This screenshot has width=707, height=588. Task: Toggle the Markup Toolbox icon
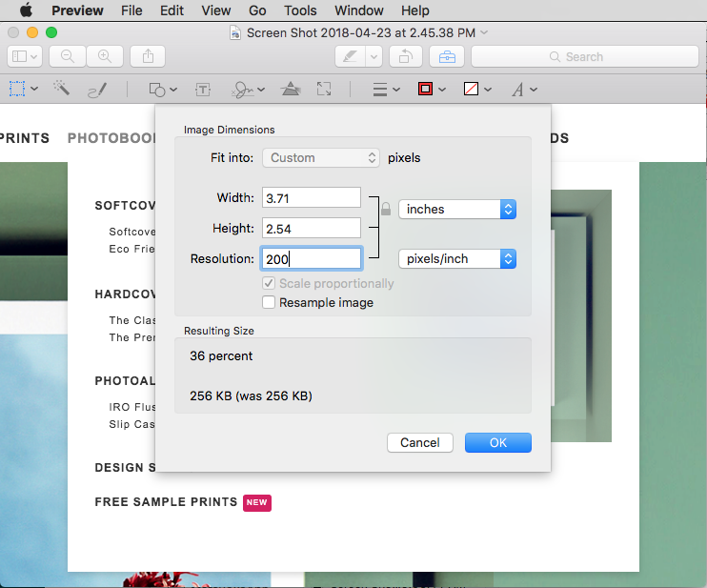tap(447, 56)
